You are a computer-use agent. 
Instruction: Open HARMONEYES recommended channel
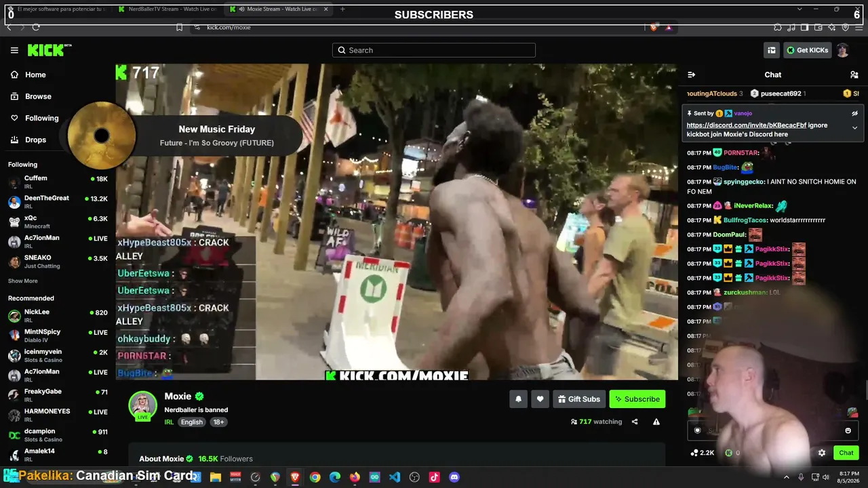point(58,415)
